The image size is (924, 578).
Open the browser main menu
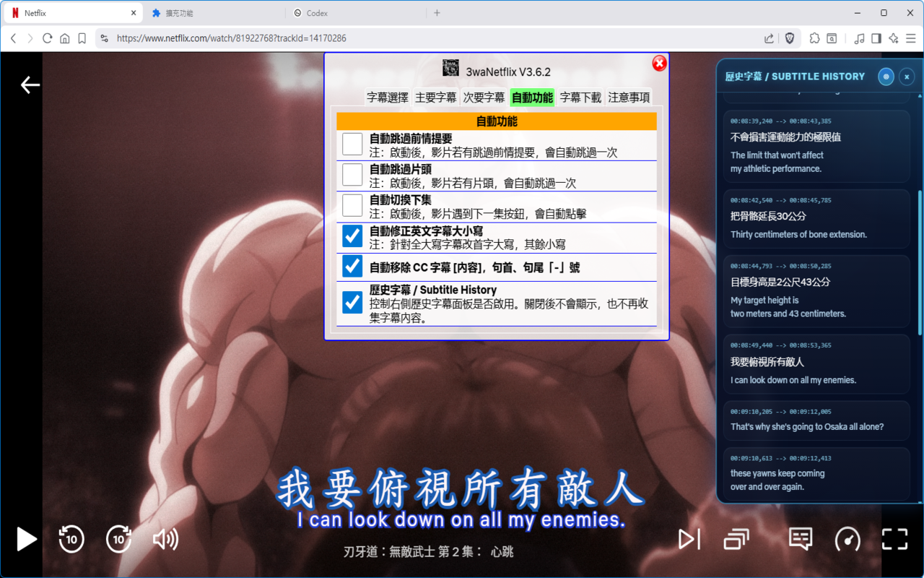pos(911,38)
